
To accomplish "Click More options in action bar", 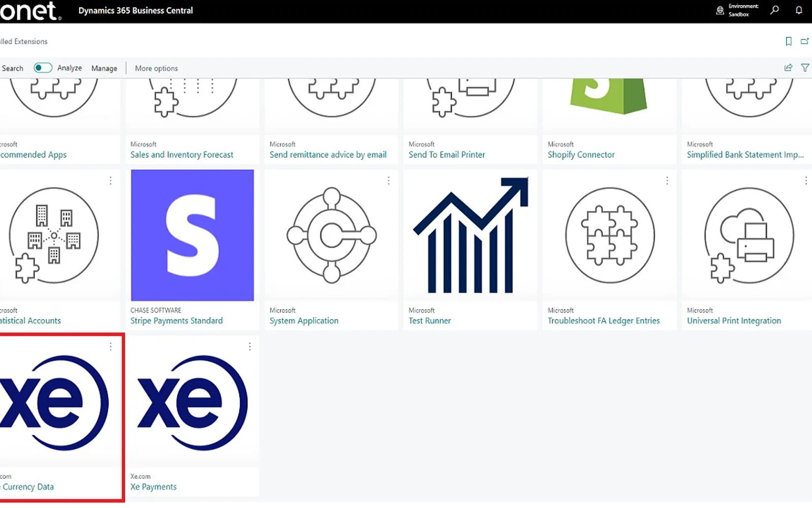I will (x=156, y=68).
